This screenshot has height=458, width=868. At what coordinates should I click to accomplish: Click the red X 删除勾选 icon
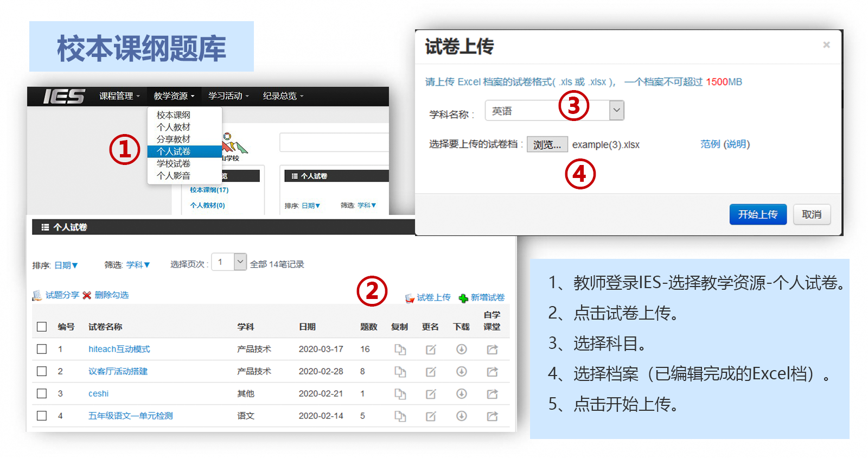click(x=87, y=295)
